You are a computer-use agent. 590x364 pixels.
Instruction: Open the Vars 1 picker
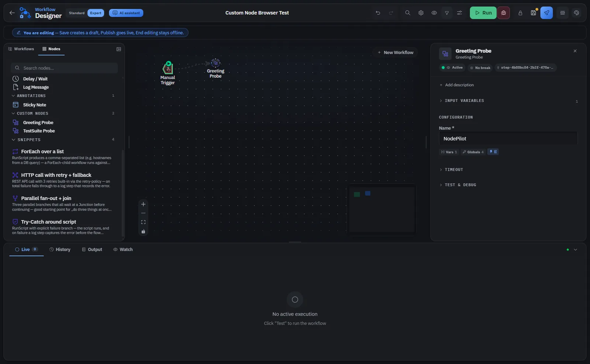tap(449, 152)
